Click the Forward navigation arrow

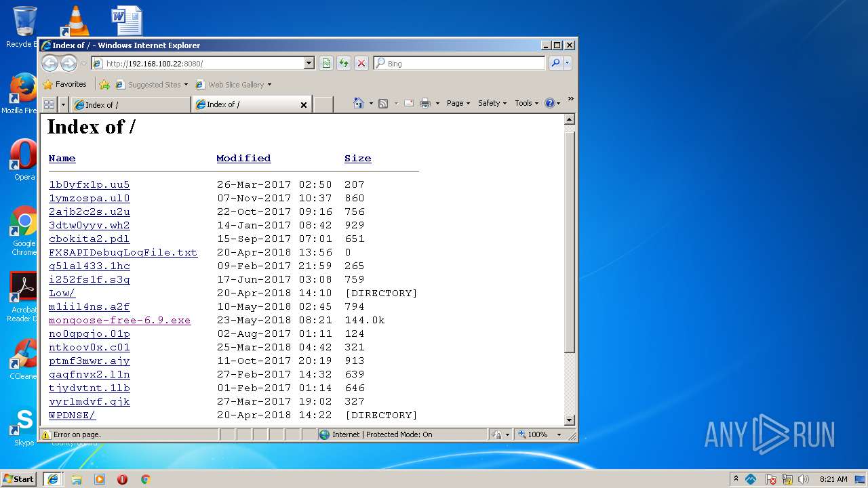(x=68, y=63)
